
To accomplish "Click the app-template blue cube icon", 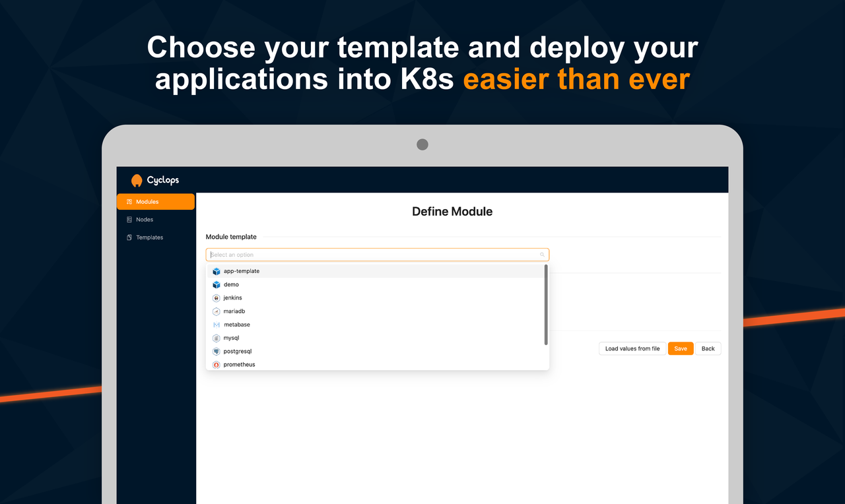I will (217, 271).
